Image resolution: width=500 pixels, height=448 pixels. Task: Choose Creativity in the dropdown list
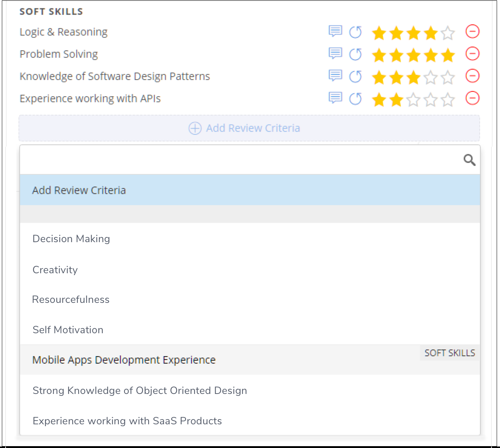[x=55, y=270]
